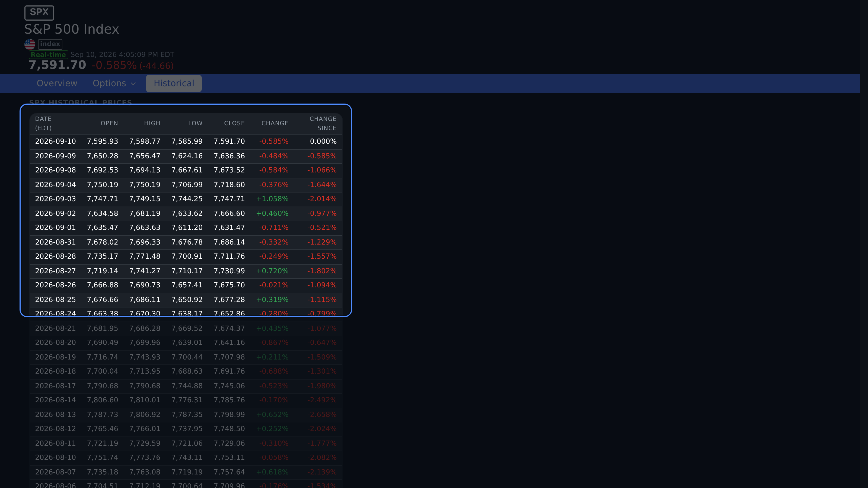This screenshot has width=868, height=488.
Task: Open the Overview tab
Action: [x=57, y=83]
